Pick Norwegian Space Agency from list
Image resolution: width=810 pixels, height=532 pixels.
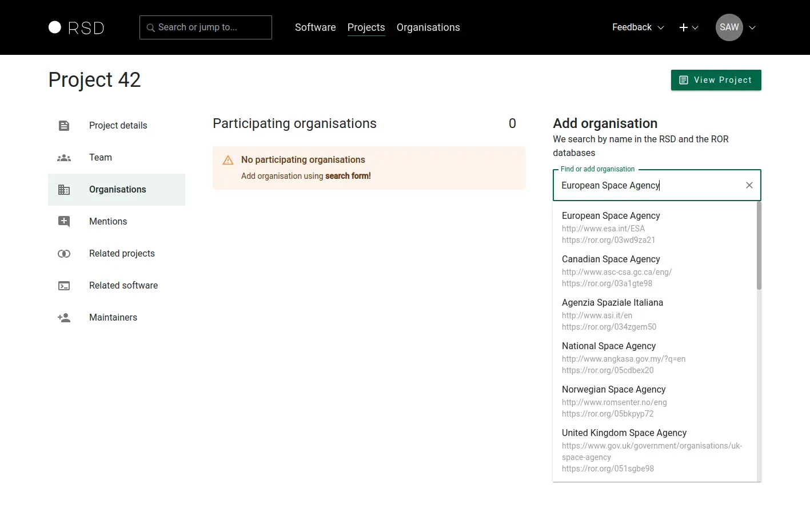click(x=613, y=390)
